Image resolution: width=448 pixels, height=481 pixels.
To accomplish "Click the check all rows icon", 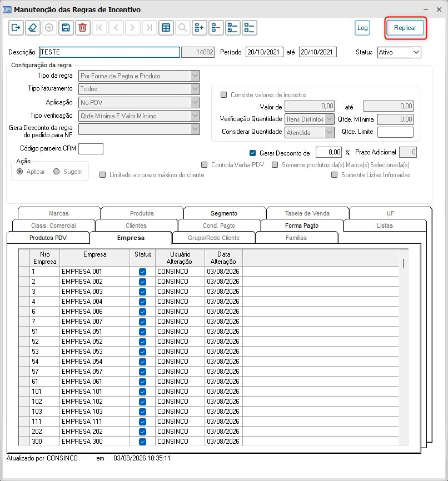I will click(232, 28).
